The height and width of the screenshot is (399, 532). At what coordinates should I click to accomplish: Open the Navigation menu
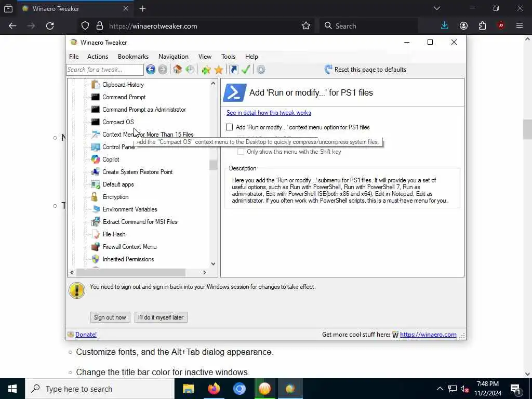[x=174, y=57]
